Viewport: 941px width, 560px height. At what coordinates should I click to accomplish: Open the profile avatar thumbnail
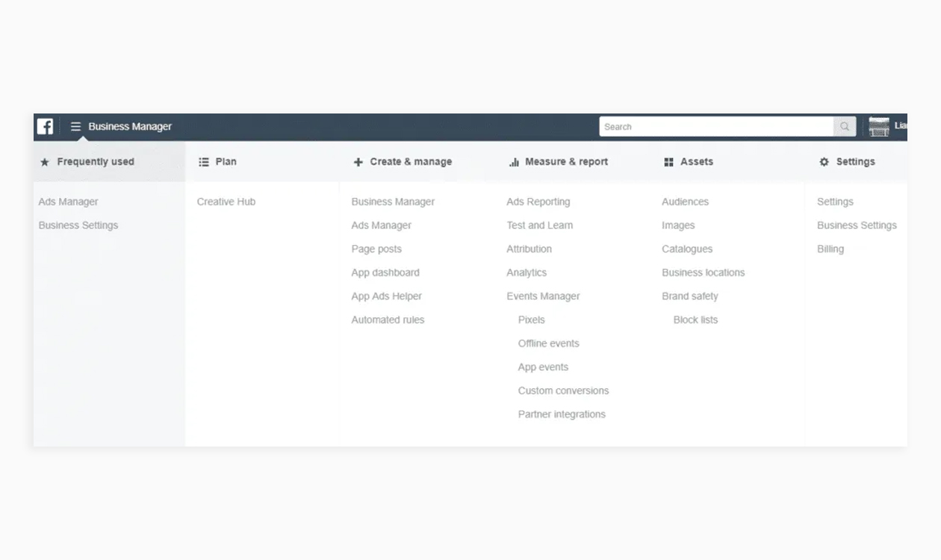tap(879, 127)
